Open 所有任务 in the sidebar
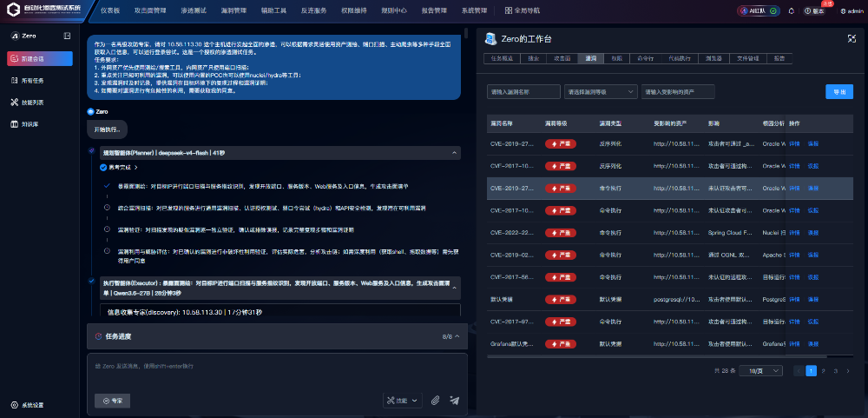The width and height of the screenshot is (868, 418). click(x=28, y=80)
